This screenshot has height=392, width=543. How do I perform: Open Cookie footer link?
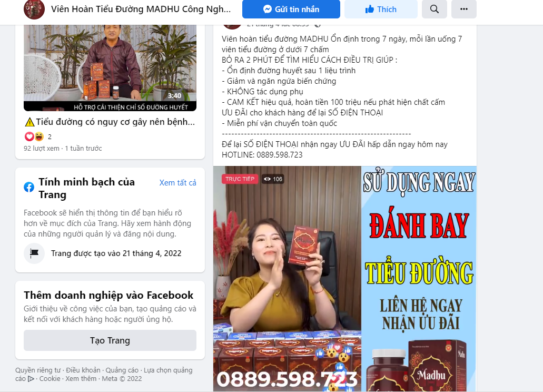tap(50, 378)
